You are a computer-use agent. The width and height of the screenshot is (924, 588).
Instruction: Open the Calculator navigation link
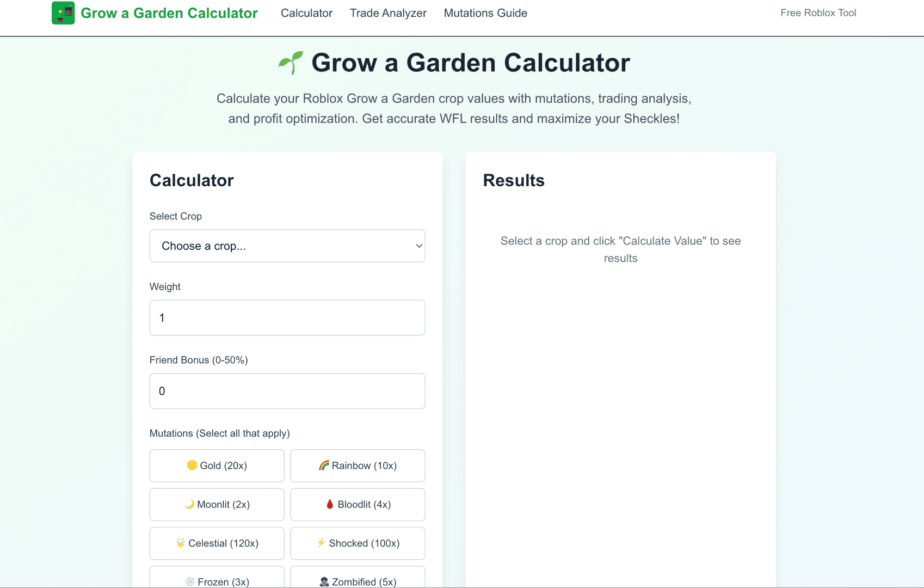coord(306,13)
